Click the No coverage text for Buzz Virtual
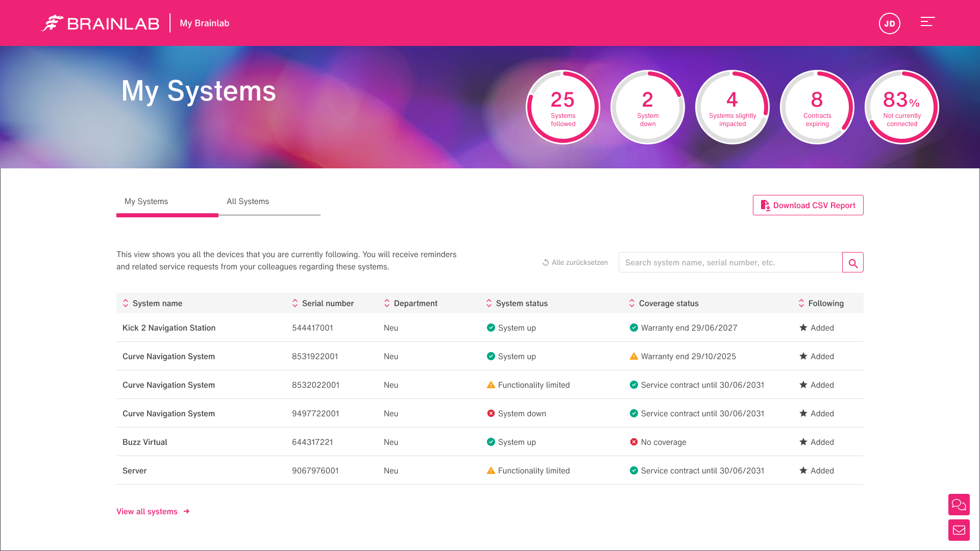The width and height of the screenshot is (980, 551). (x=664, y=442)
